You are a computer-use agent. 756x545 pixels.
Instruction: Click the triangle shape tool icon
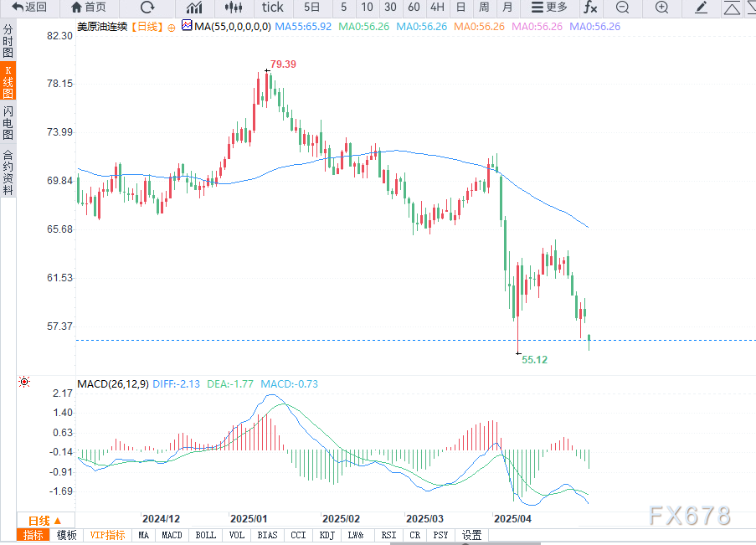(x=732, y=8)
